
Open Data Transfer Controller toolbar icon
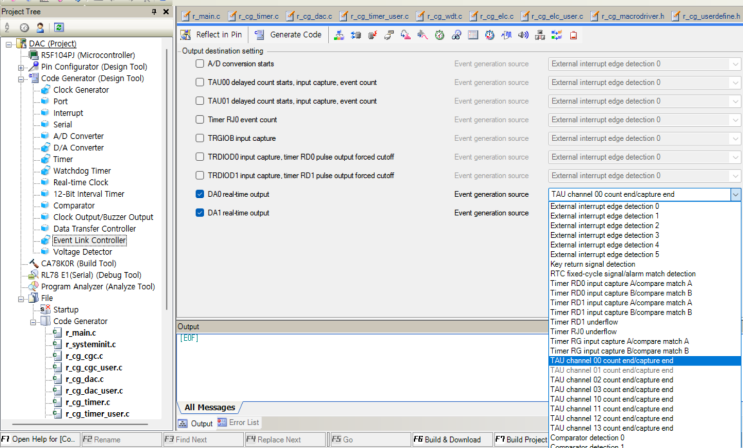tap(540, 35)
